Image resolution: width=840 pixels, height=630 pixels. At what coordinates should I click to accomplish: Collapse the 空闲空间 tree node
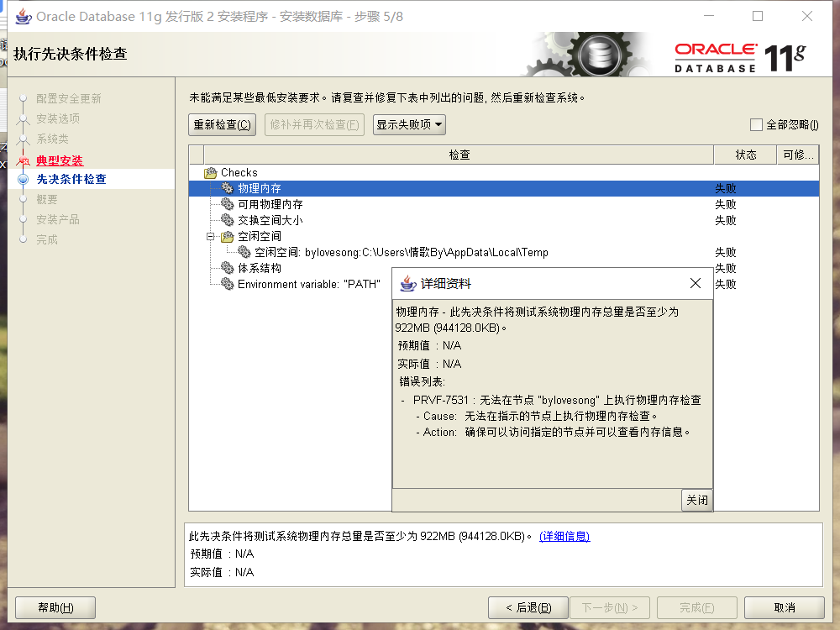point(211,236)
